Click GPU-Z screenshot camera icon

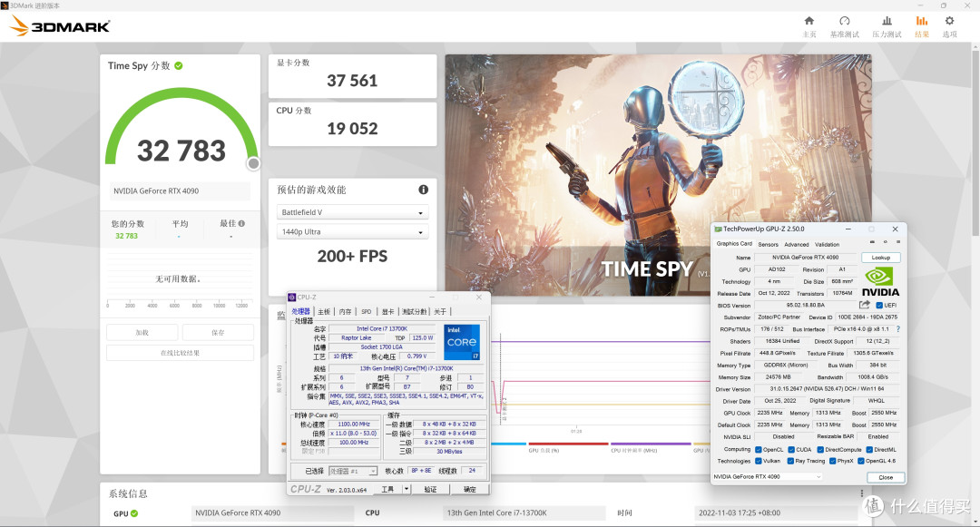pyautogui.click(x=873, y=242)
